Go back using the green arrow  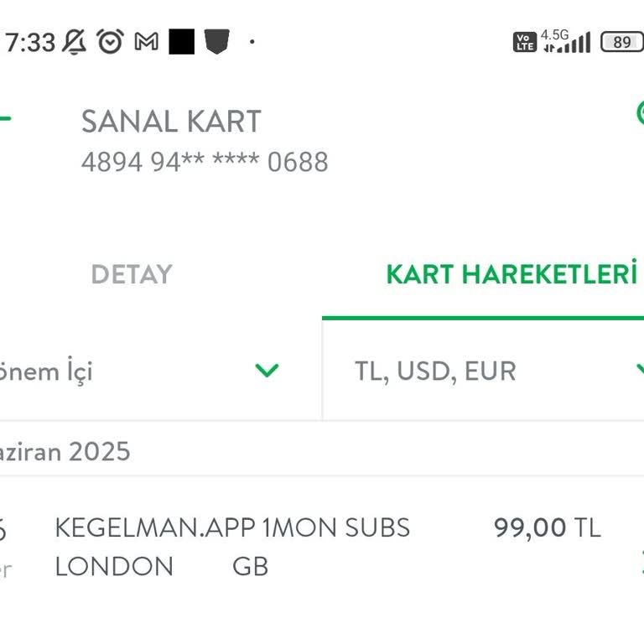(x=5, y=117)
